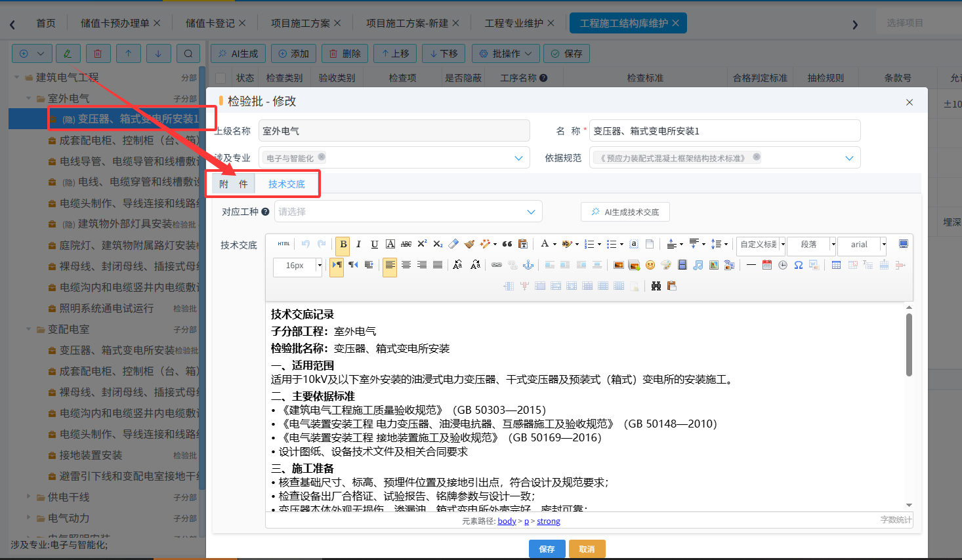962x560 pixels.
Task: Toggle fullscreen mode of the editor
Action: [x=904, y=244]
